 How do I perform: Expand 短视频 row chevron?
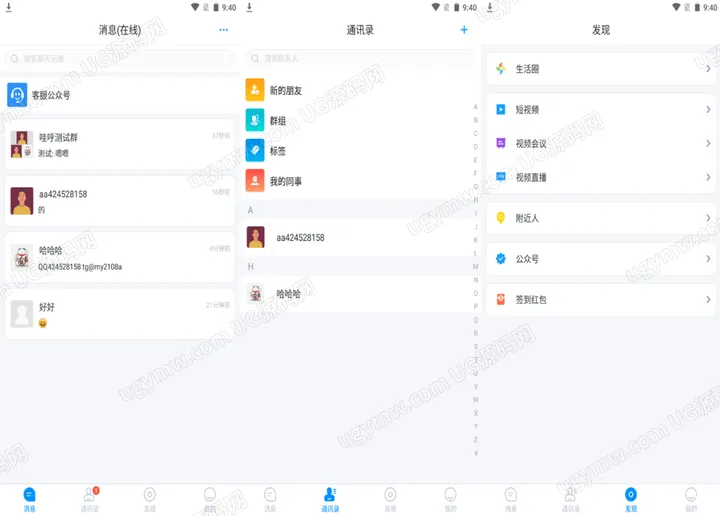tap(708, 109)
